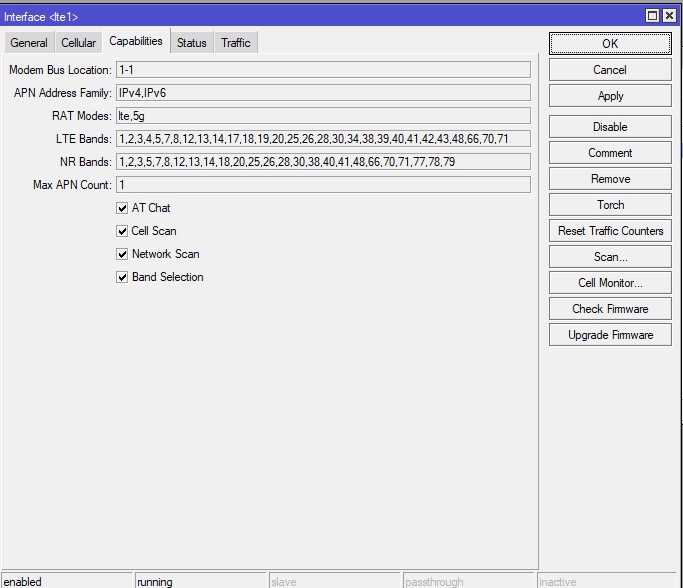The image size is (683, 588).
Task: Toggle the Network Scan checkbox
Action: [x=122, y=254]
